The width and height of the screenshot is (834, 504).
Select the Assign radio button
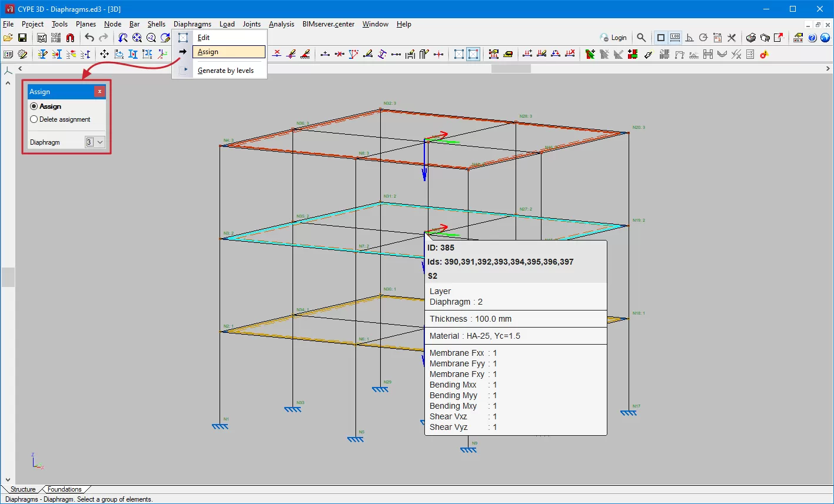point(34,106)
